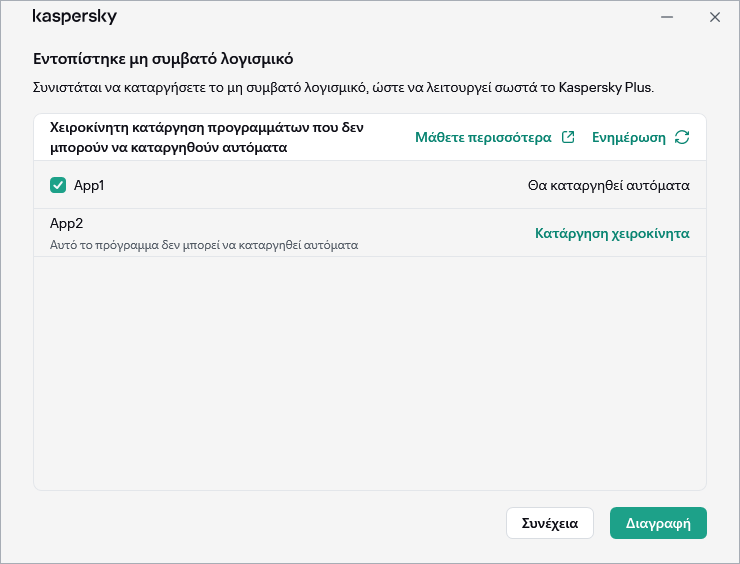The image size is (740, 564).
Task: Click App2's description about automatic removal
Action: [204, 244]
